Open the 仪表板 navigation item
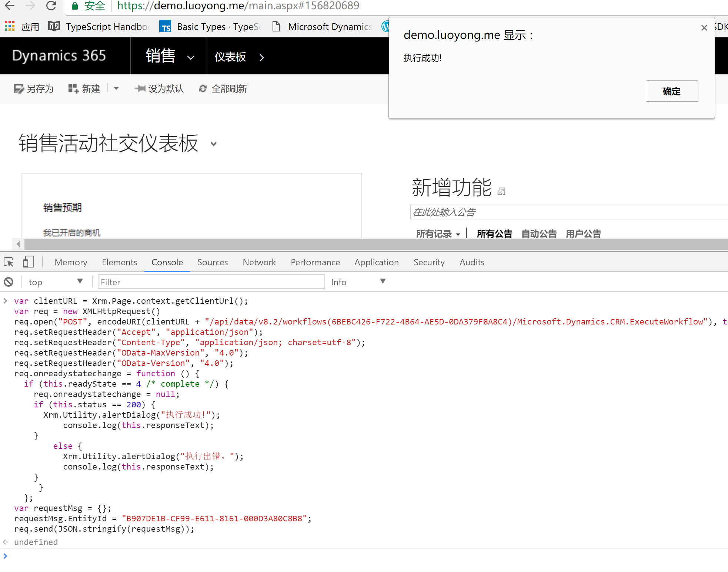This screenshot has height=572, width=728. [x=230, y=57]
